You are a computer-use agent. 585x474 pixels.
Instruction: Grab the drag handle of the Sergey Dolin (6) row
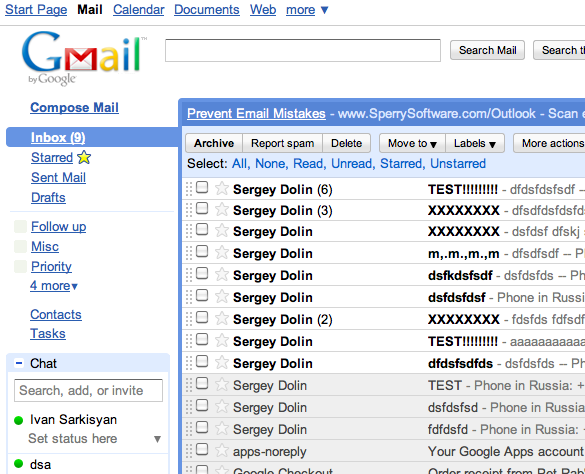click(189, 189)
